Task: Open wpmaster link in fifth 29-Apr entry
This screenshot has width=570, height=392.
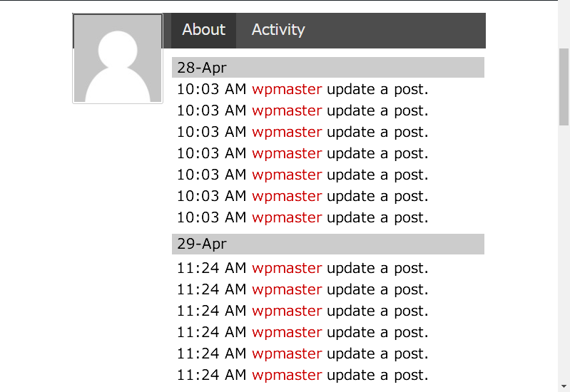Action: [x=287, y=354]
